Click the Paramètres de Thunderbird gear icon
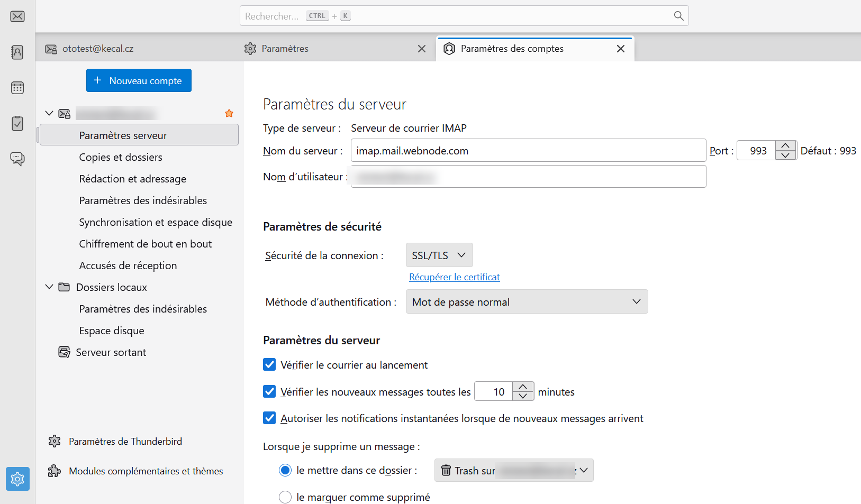This screenshot has width=861, height=504. tap(55, 441)
